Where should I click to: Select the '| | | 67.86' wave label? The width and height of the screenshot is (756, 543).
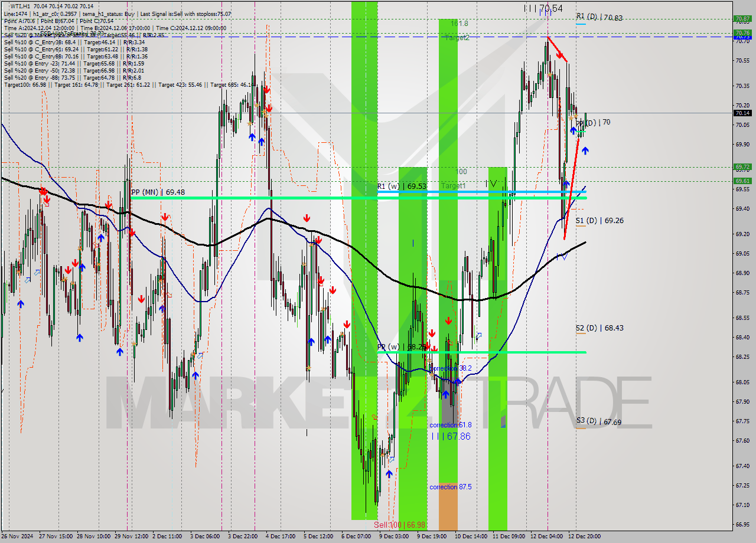(451, 436)
